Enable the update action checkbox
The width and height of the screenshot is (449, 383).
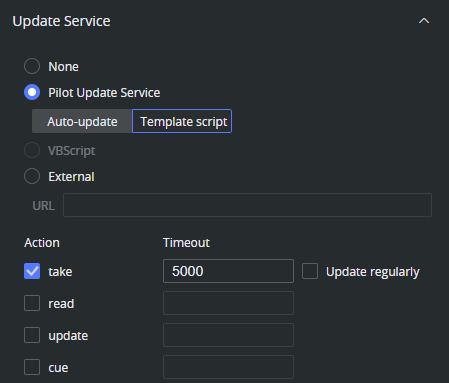tap(32, 335)
